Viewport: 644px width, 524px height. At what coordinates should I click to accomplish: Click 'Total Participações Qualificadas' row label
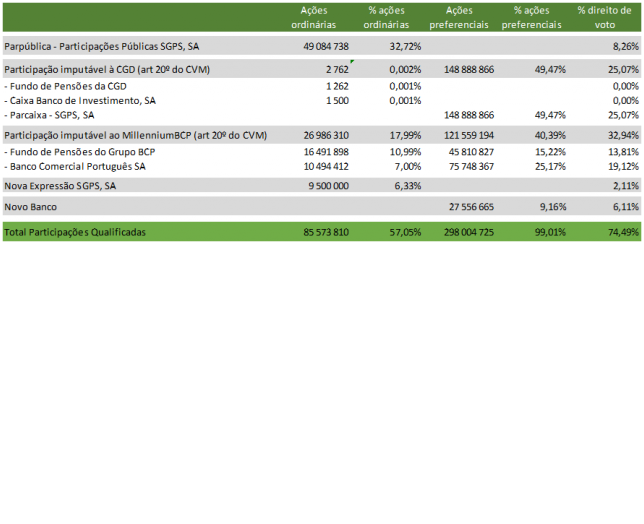75,232
